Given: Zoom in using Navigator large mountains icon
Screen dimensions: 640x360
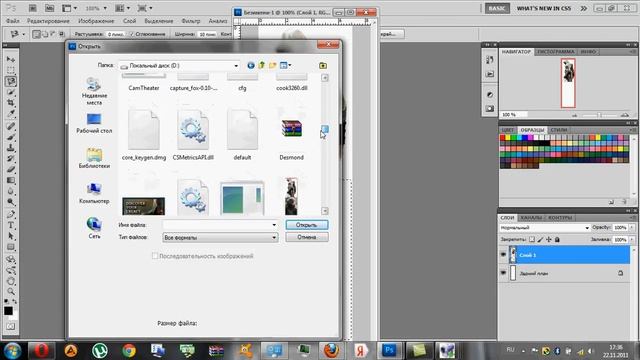Looking at the screenshot, I should tap(625, 115).
